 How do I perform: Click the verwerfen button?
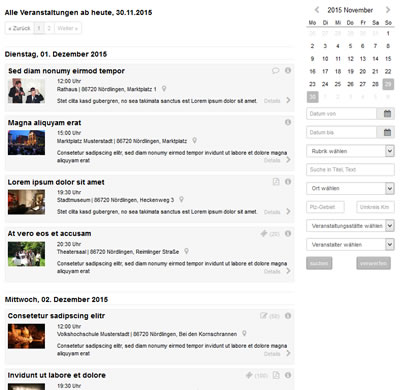coord(373,263)
